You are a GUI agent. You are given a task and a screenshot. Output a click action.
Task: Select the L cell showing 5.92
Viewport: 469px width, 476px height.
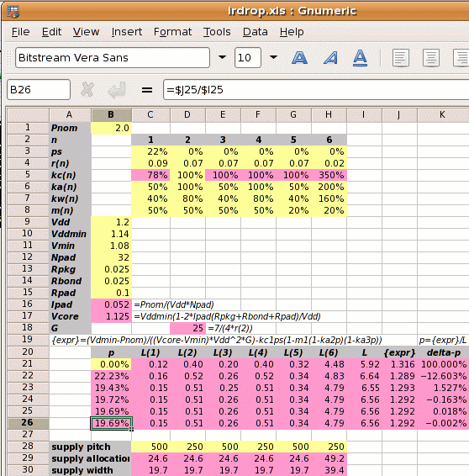click(x=364, y=364)
